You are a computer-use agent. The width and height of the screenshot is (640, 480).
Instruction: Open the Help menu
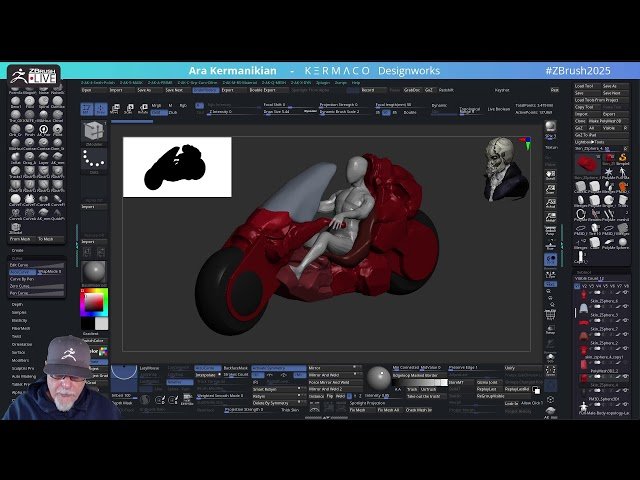click(x=356, y=83)
